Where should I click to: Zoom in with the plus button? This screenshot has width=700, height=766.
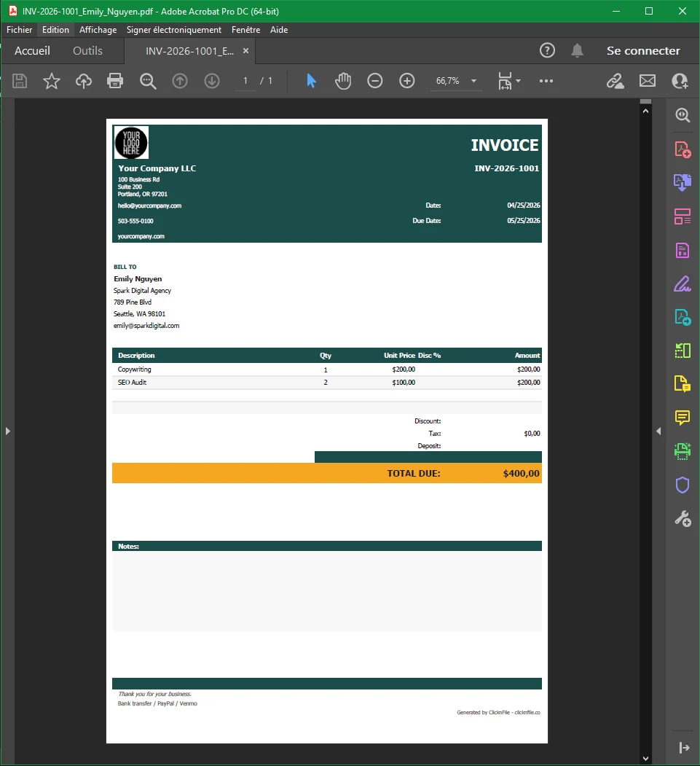[x=406, y=81]
